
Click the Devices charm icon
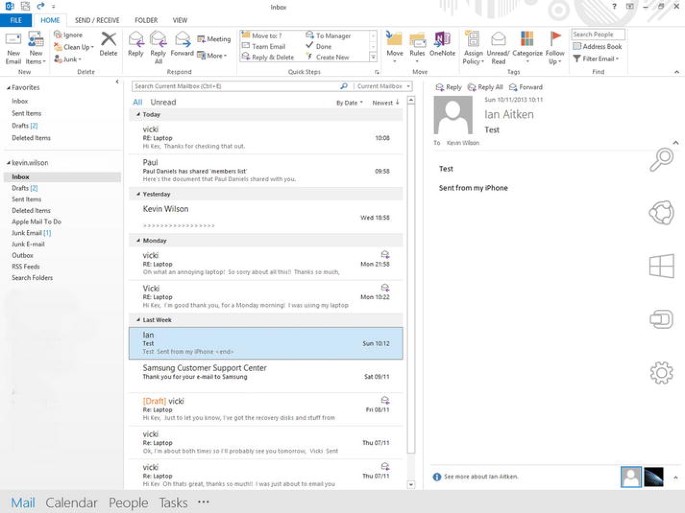pos(661,319)
